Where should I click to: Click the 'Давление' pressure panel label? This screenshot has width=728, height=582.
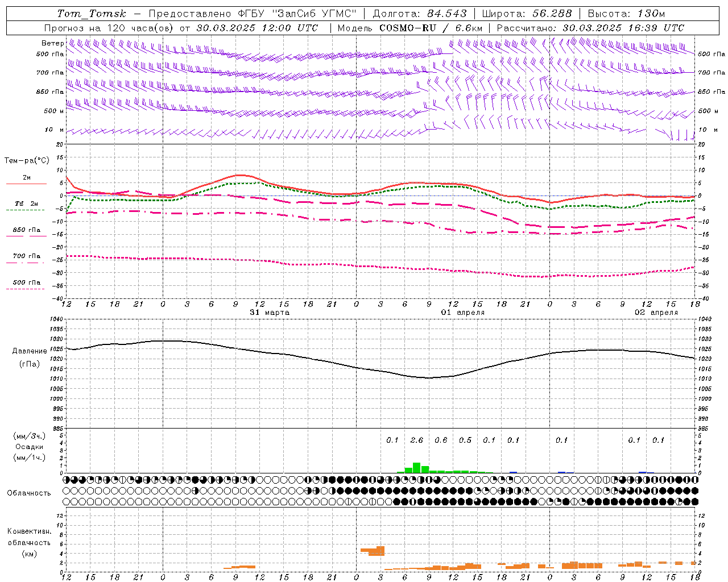(x=30, y=351)
